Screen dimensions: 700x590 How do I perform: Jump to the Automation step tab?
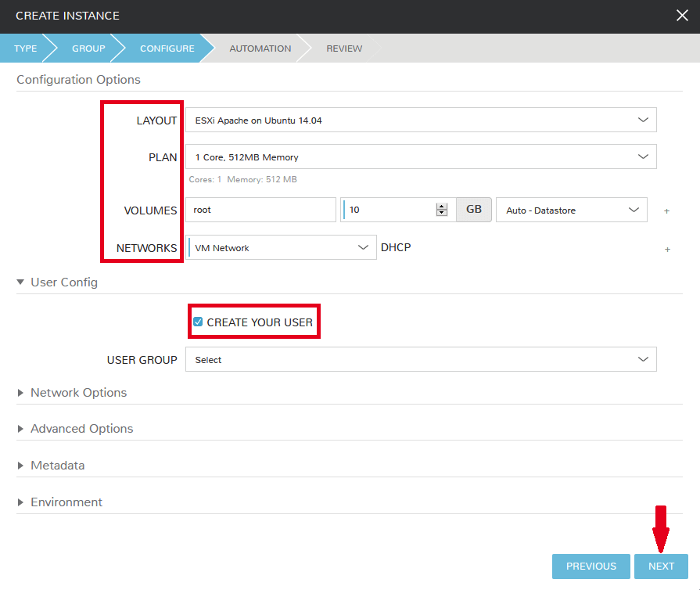click(x=260, y=49)
